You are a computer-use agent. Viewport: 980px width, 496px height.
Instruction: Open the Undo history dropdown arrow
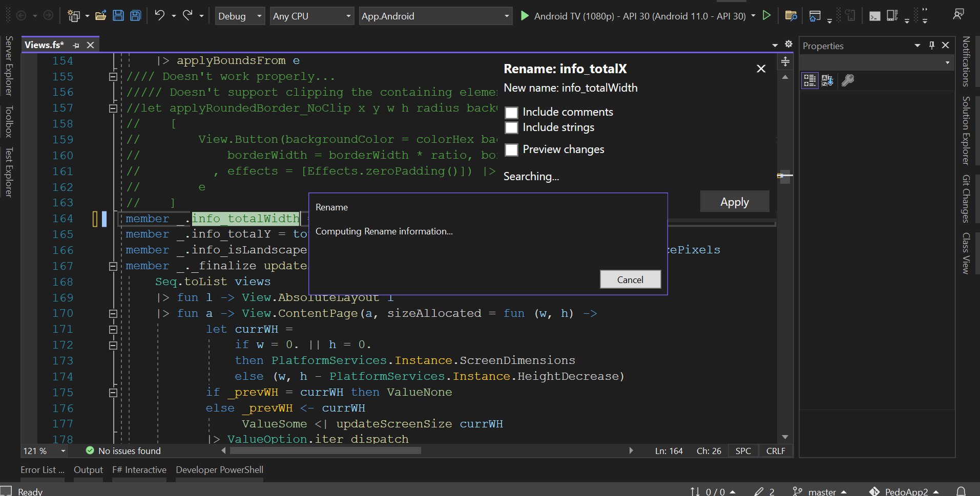tap(174, 16)
